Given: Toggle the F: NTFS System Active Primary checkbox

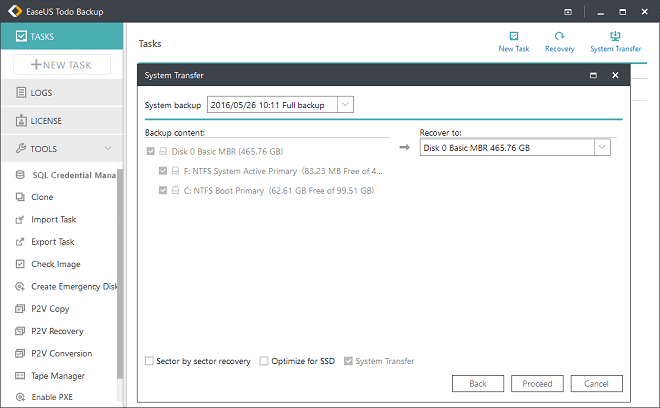Looking at the screenshot, I should click(163, 171).
